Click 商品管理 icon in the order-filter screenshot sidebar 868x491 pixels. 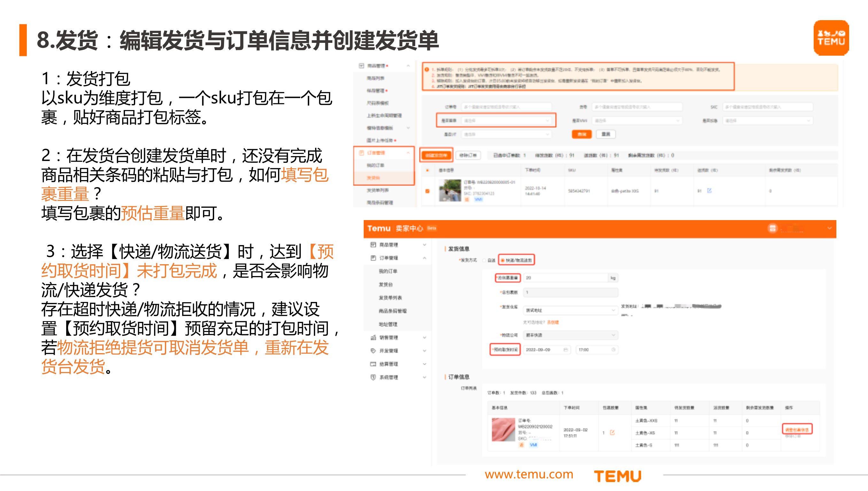pyautogui.click(x=361, y=66)
